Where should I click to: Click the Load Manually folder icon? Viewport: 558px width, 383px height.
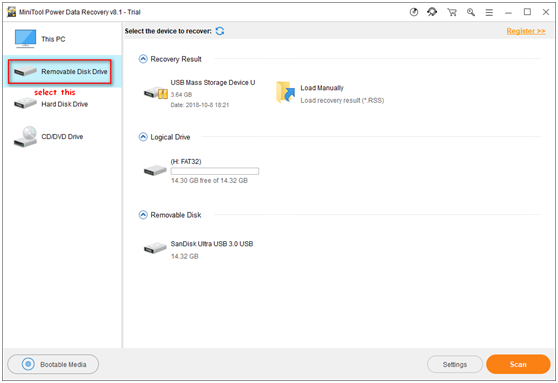pyautogui.click(x=285, y=92)
